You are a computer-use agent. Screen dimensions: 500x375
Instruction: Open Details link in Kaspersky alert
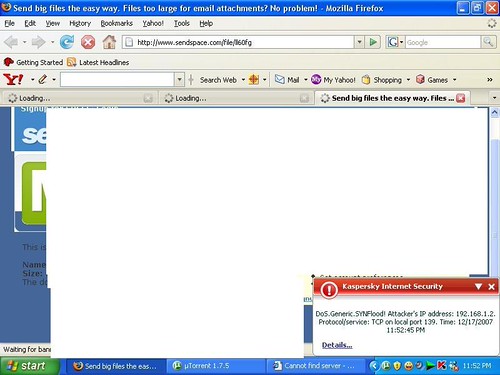point(337,345)
